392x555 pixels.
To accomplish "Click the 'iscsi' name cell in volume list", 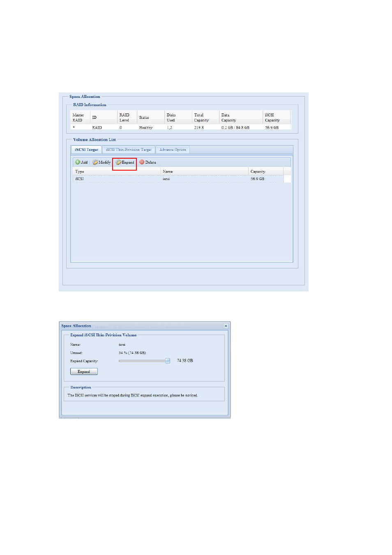I will click(166, 179).
